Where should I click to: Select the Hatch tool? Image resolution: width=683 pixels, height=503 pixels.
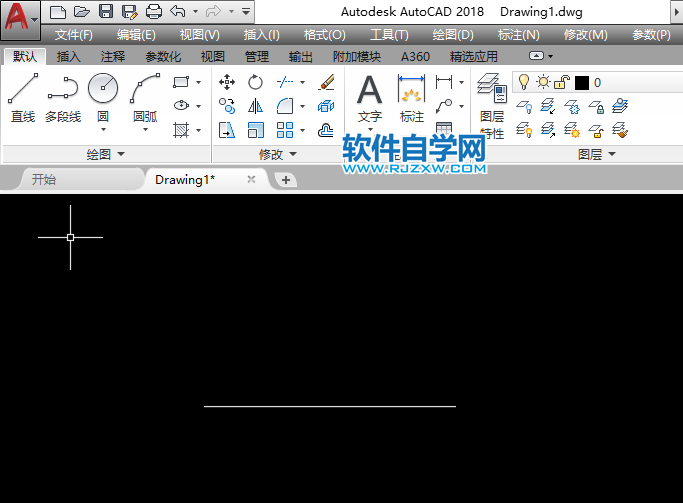pos(181,130)
